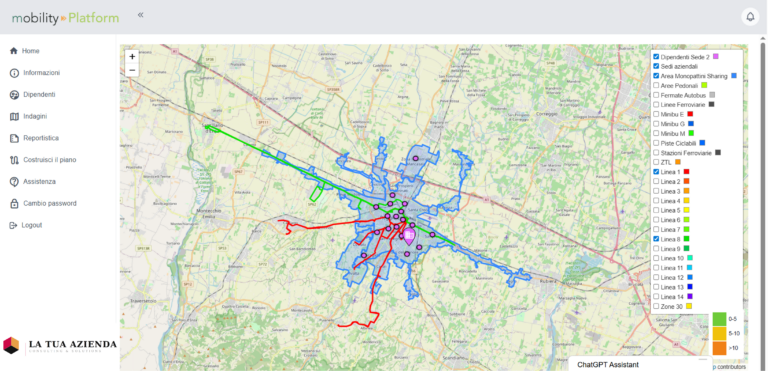Enable Stazioni Ferroviarie layer
768x371 pixels.
click(656, 152)
